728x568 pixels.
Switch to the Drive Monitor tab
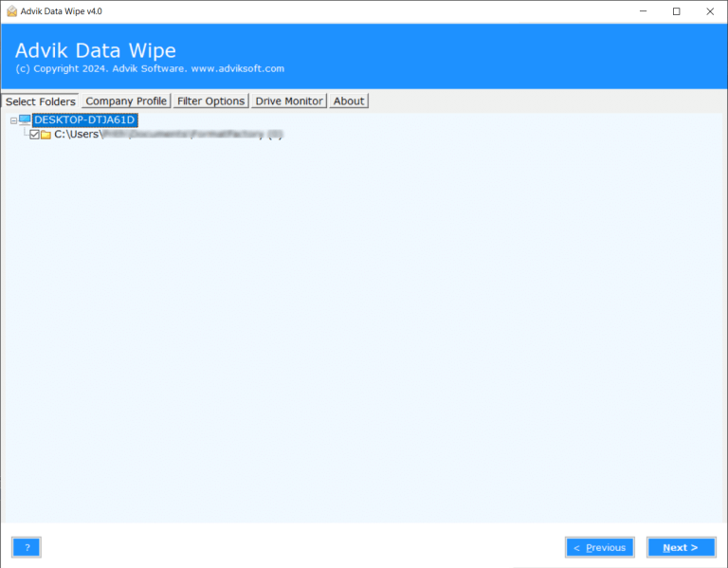pyautogui.click(x=289, y=101)
